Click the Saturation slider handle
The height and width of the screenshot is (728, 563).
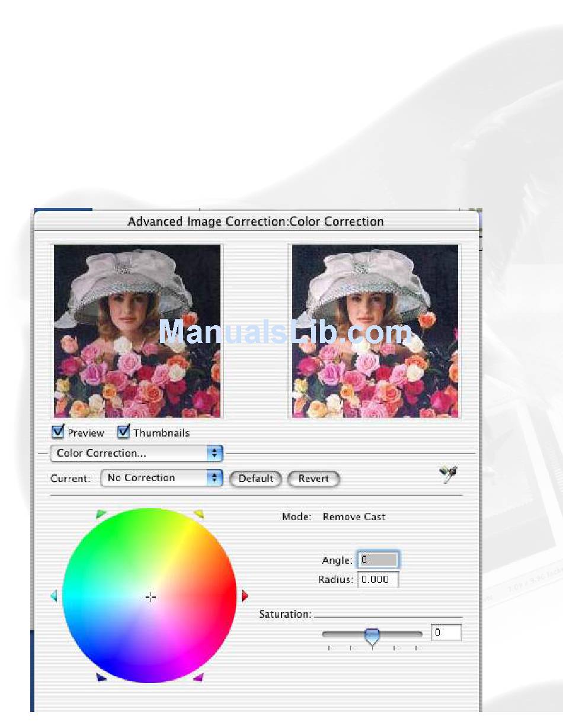[x=372, y=637]
